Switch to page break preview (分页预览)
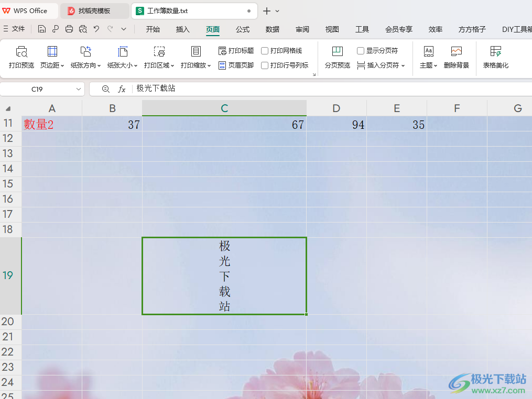 click(x=337, y=58)
